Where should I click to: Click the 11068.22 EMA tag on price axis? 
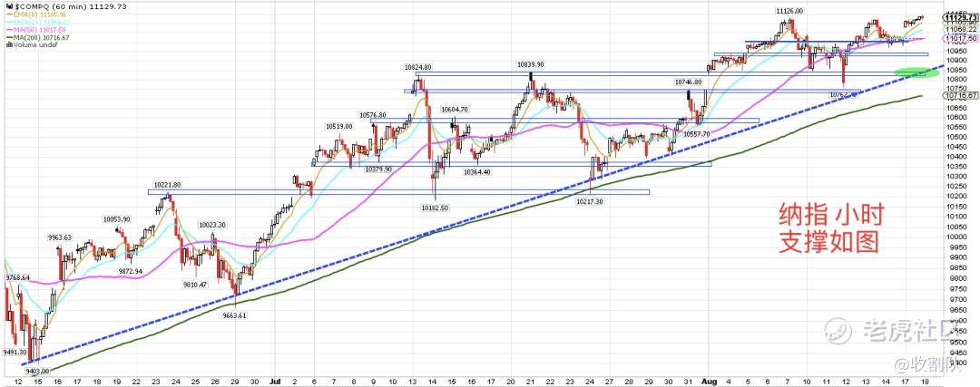(962, 29)
